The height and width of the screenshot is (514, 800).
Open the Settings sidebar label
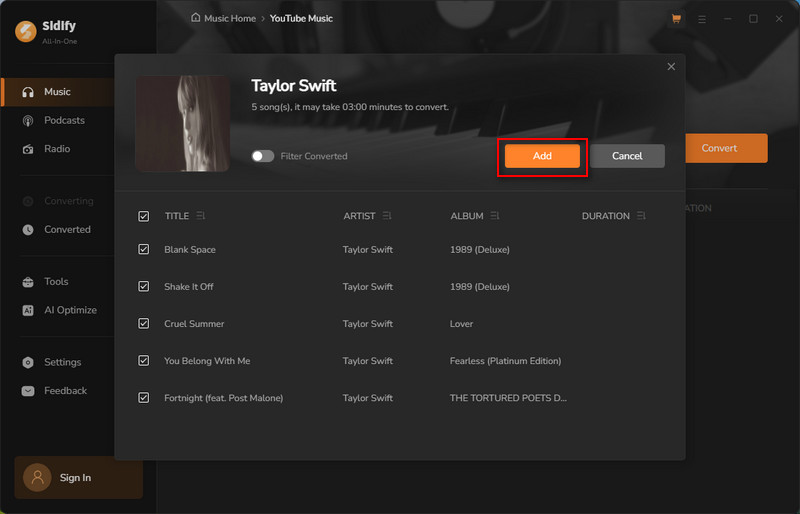point(63,362)
